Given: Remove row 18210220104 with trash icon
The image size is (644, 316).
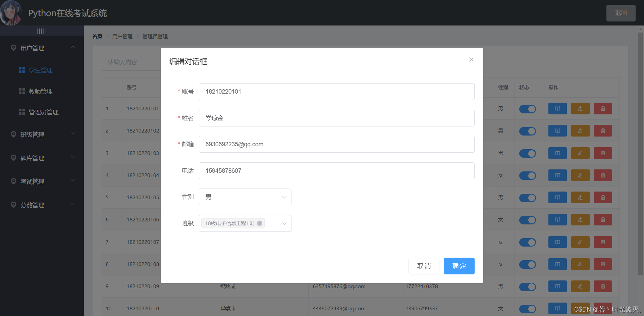Looking at the screenshot, I should pos(603,175).
